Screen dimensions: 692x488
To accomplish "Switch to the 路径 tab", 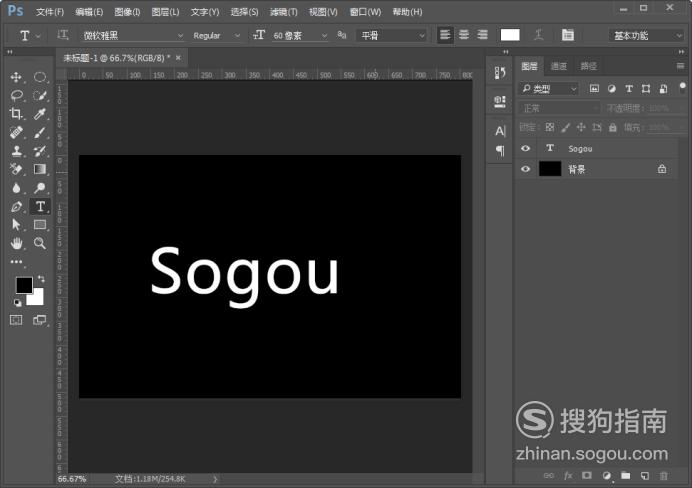I will click(588, 66).
